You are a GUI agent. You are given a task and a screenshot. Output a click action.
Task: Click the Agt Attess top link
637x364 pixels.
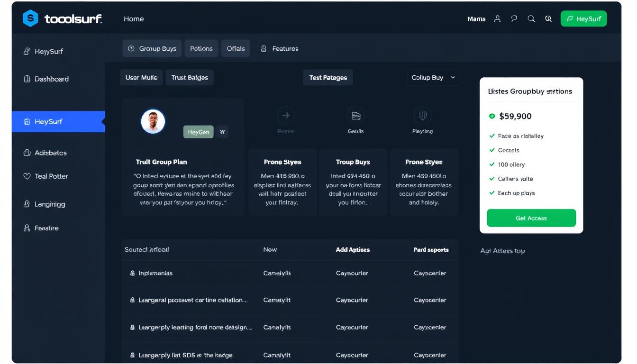tap(502, 251)
